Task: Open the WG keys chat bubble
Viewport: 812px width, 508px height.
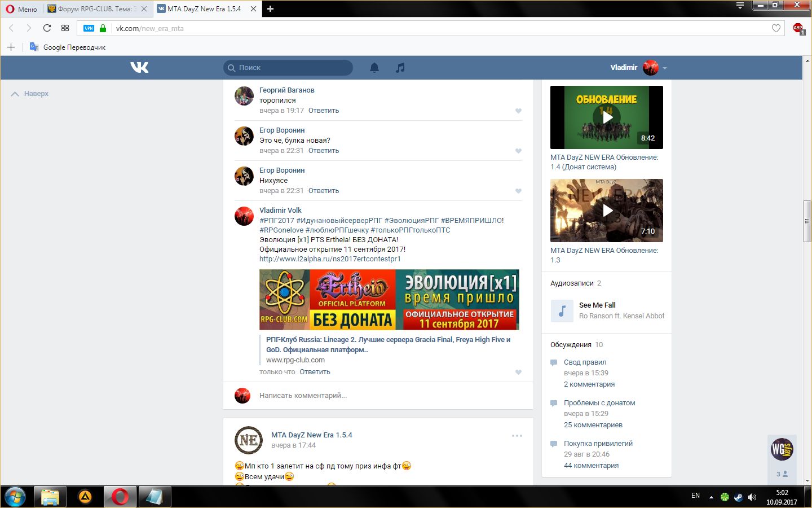Action: click(782, 449)
